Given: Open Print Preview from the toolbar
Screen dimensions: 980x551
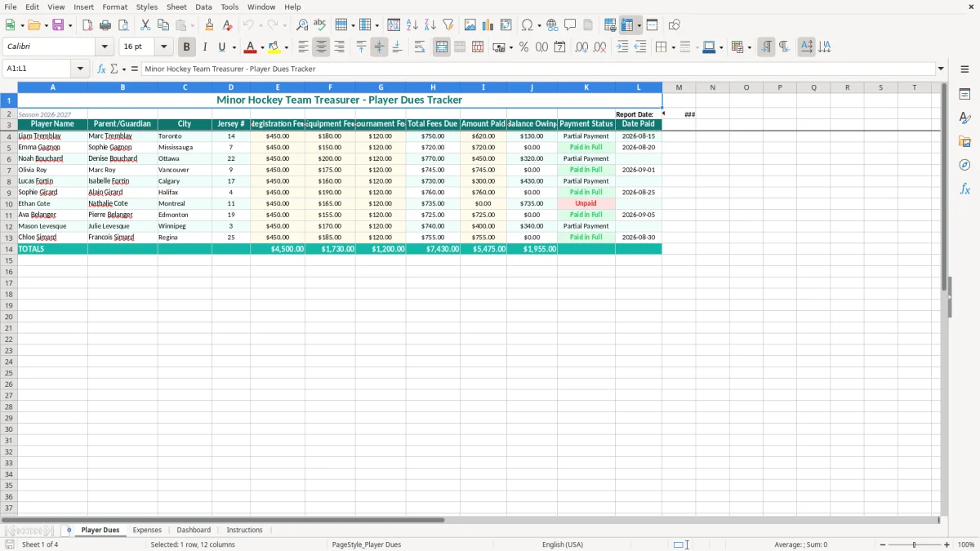Looking at the screenshot, I should click(x=123, y=25).
